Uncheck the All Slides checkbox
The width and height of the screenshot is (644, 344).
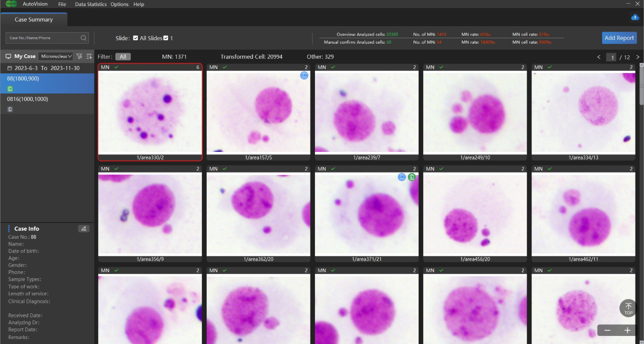click(x=135, y=38)
